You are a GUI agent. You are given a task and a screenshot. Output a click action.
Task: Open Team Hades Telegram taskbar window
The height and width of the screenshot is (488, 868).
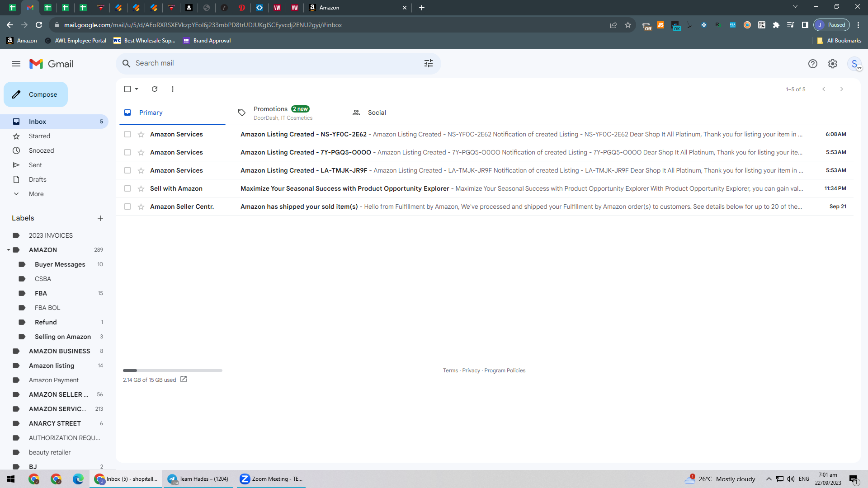point(198,479)
